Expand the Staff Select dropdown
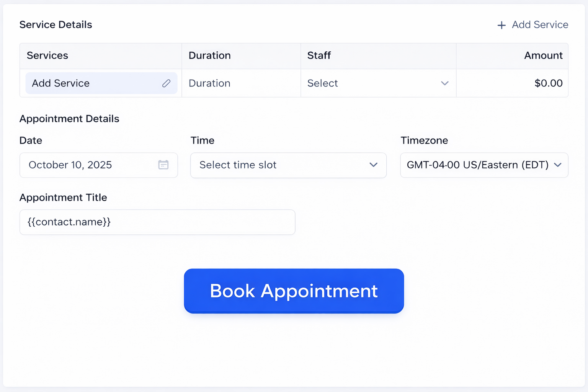 (x=377, y=83)
